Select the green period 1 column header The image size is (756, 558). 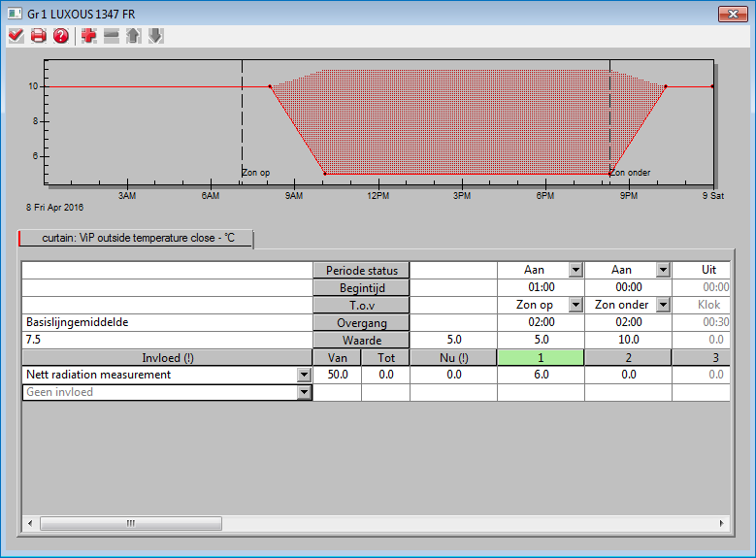(541, 357)
